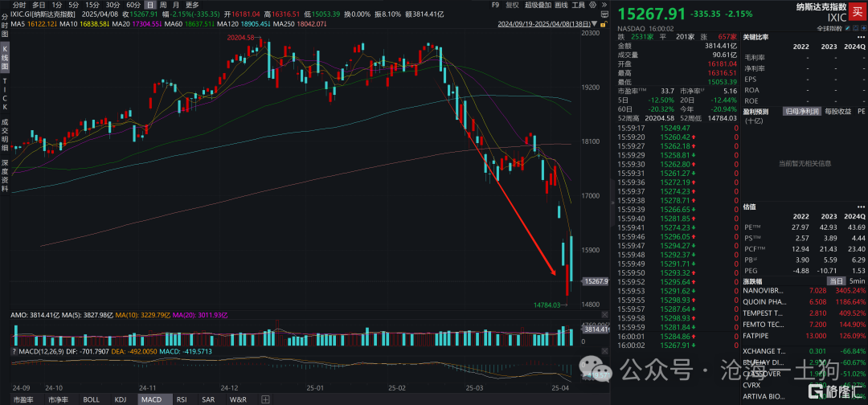Choose the 5分 interval
Screen dimensions: 868x405
(73, 5)
